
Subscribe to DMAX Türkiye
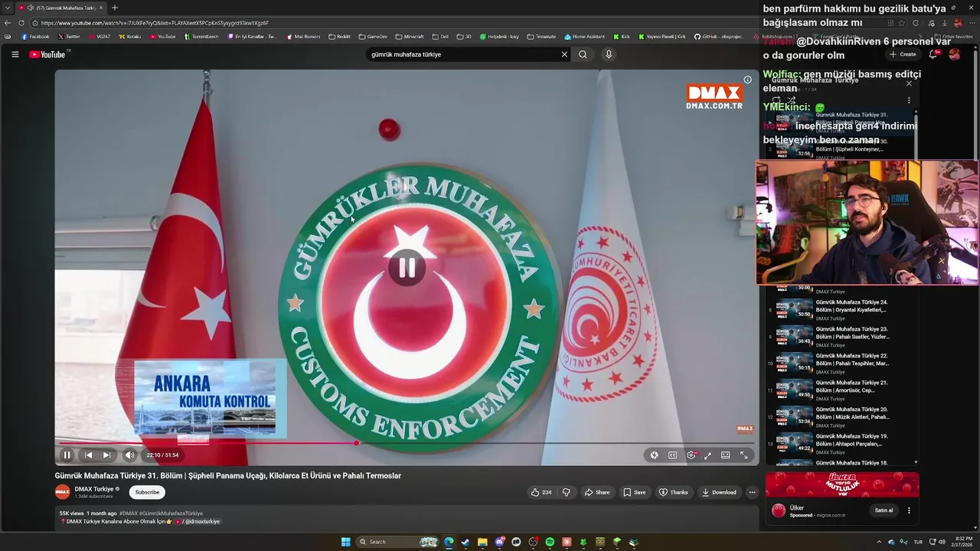coord(147,492)
